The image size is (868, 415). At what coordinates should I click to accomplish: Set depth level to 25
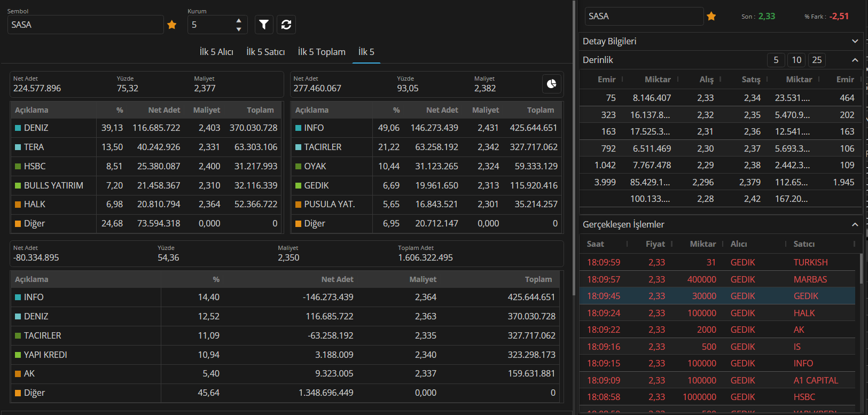(x=817, y=60)
